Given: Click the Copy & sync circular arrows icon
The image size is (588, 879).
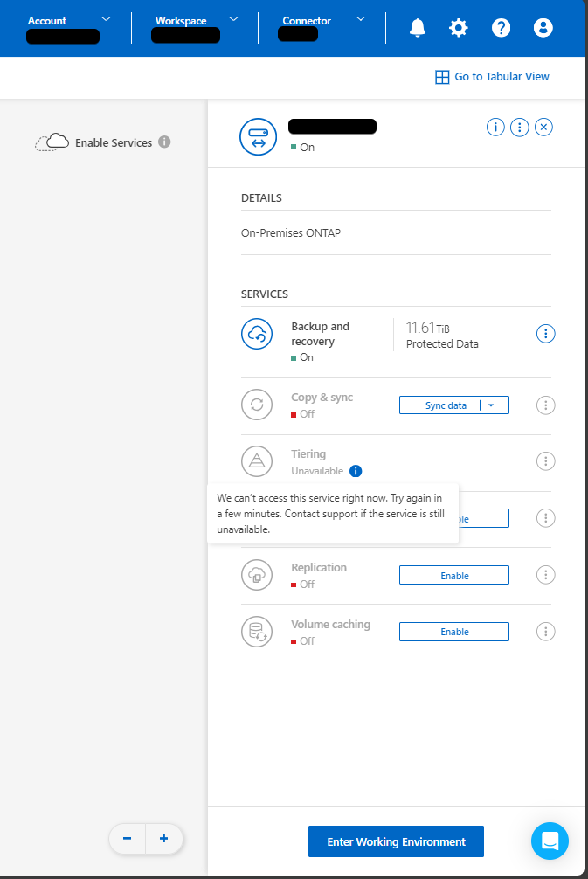Looking at the screenshot, I should click(256, 405).
